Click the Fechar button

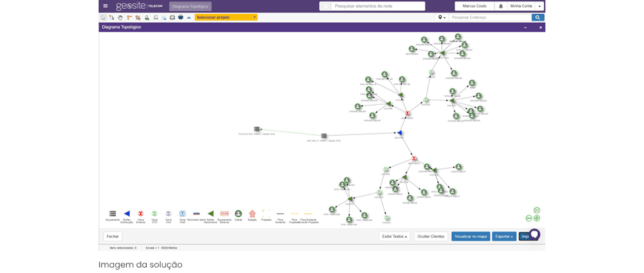112,236
